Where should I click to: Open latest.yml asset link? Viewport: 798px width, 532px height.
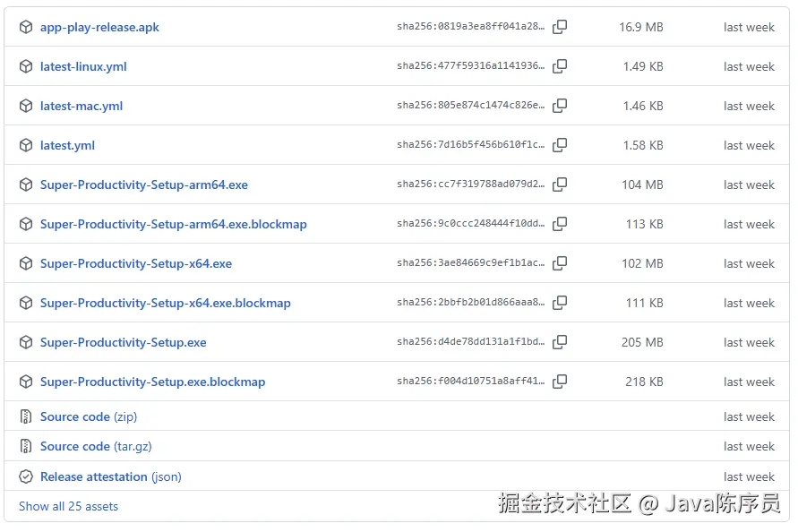68,146
